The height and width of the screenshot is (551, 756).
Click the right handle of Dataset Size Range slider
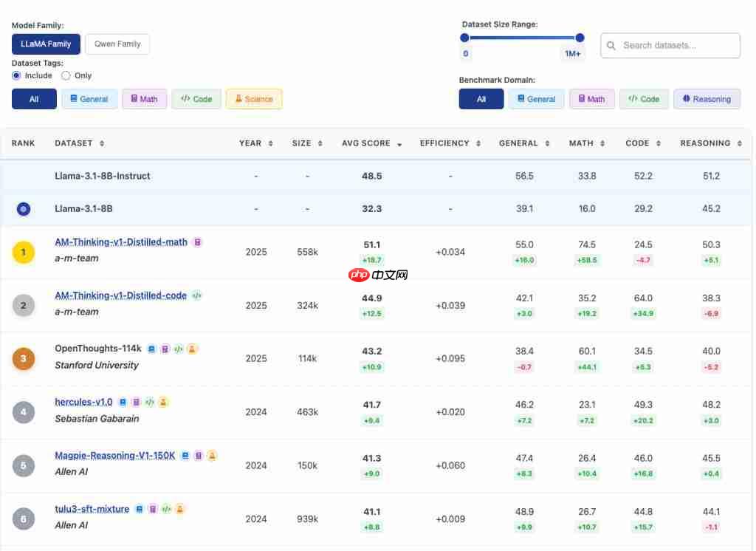(580, 37)
